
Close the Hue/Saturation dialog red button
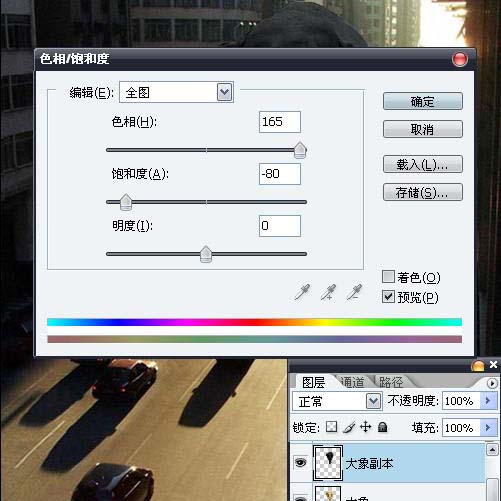click(460, 59)
